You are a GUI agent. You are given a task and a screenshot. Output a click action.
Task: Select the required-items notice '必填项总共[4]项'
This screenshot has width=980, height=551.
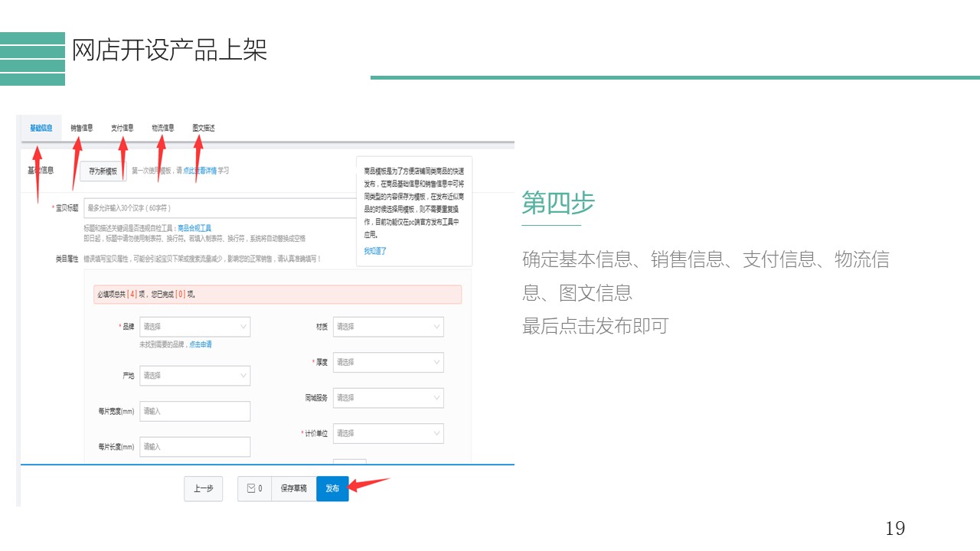coord(277,295)
